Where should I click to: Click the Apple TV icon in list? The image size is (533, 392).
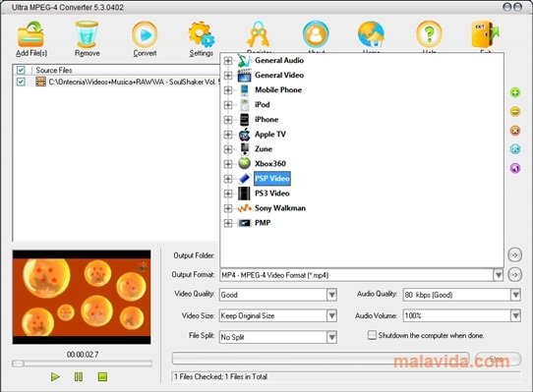(244, 135)
